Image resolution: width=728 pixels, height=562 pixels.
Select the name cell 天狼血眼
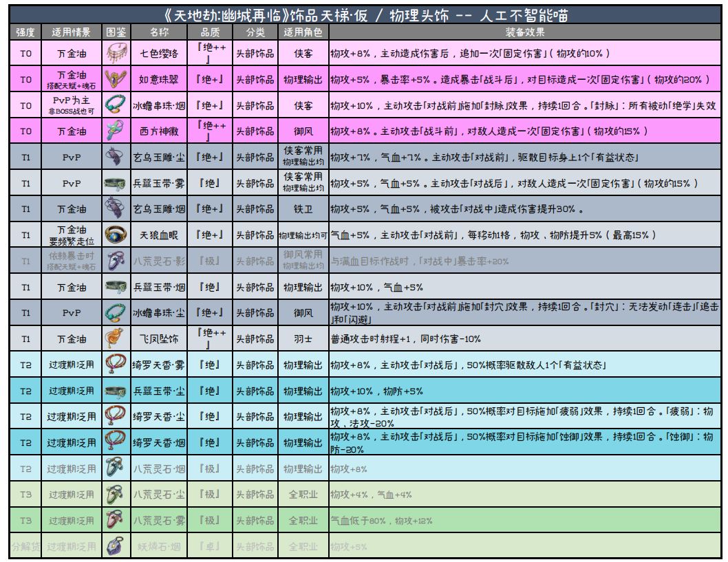tap(159, 235)
